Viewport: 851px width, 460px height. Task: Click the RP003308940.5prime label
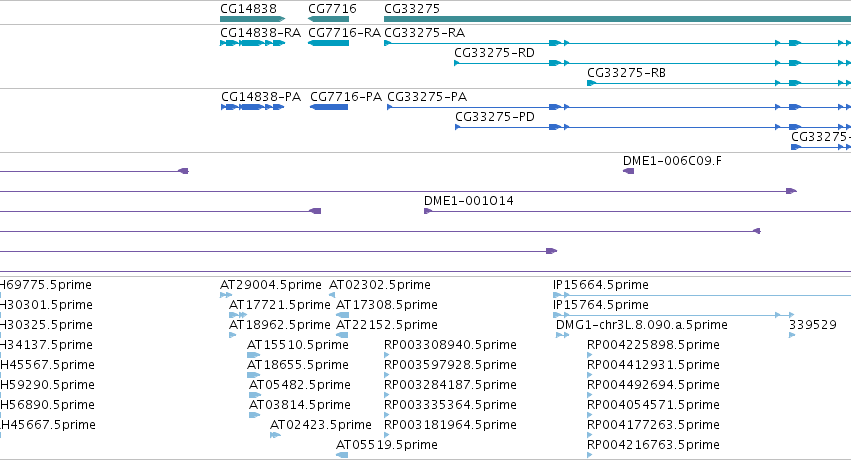click(x=450, y=344)
